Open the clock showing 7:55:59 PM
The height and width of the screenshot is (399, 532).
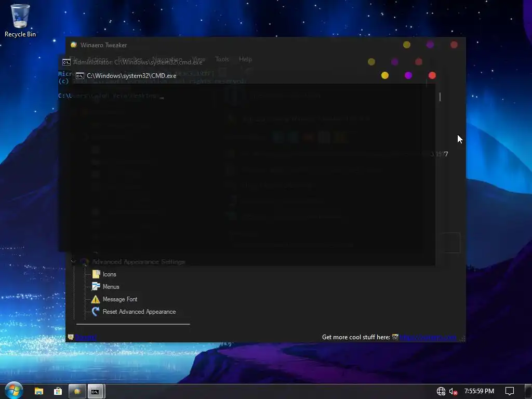pos(479,391)
